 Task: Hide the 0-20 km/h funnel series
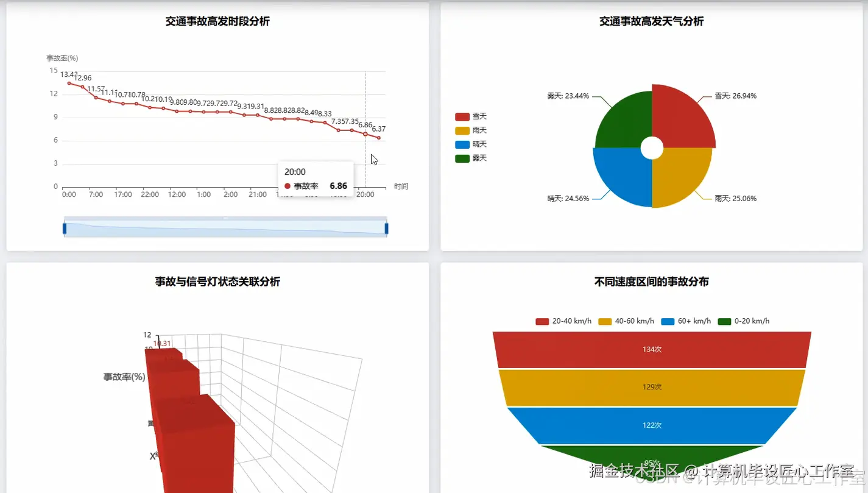744,321
